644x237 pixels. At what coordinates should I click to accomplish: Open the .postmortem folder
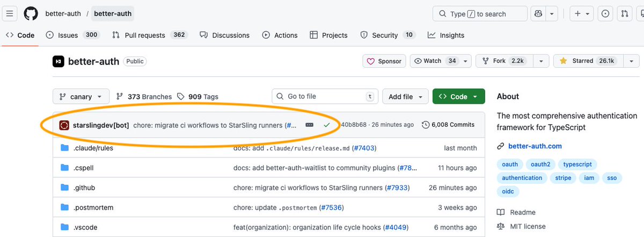93,207
